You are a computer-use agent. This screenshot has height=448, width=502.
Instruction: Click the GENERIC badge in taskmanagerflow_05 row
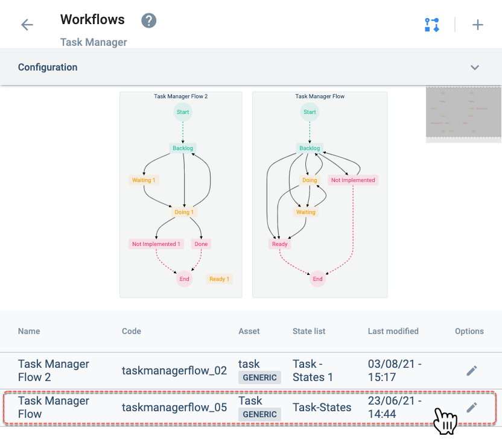pos(259,414)
